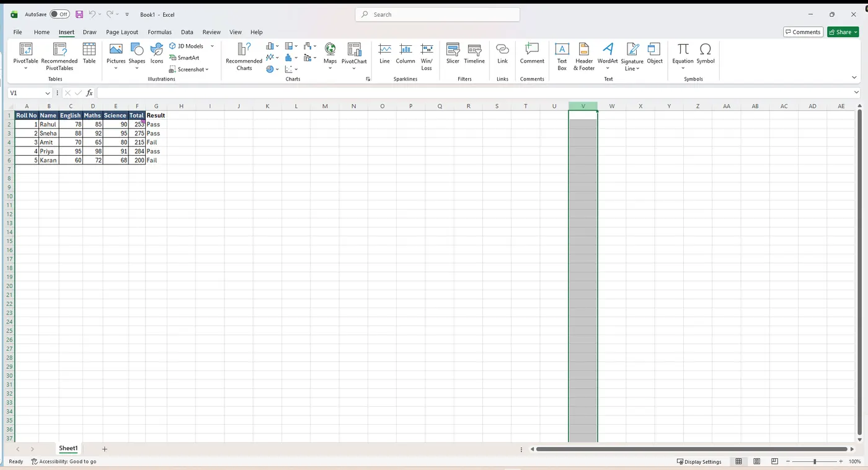Click Accessibility: Good to go status
Screen dimensions: 868x470
(64, 461)
